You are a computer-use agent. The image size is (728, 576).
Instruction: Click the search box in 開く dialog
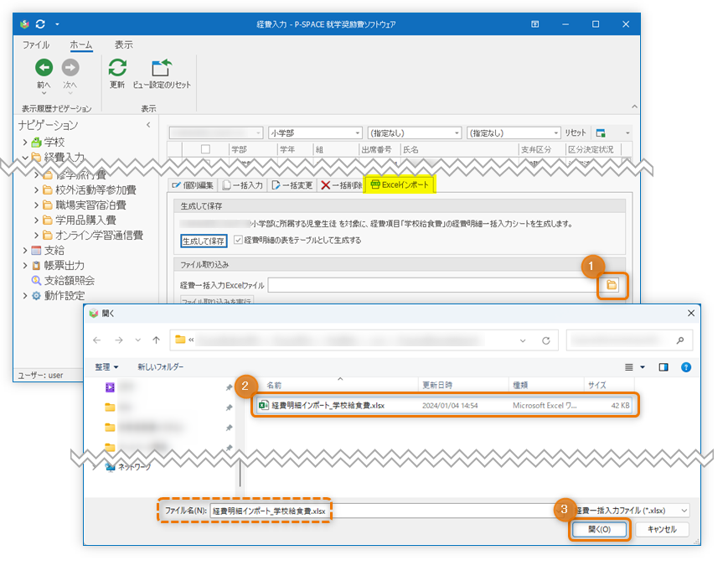(629, 340)
